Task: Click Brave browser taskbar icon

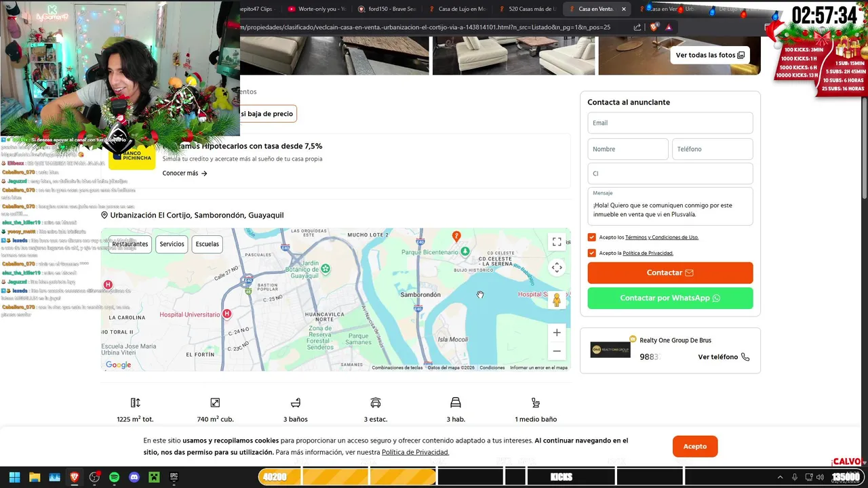Action: 74,477
